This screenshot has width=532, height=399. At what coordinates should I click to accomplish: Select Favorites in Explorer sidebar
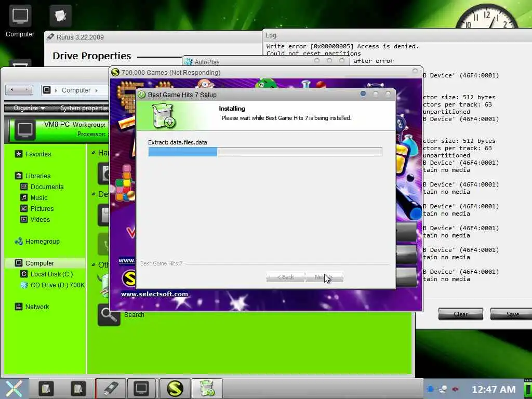38,154
